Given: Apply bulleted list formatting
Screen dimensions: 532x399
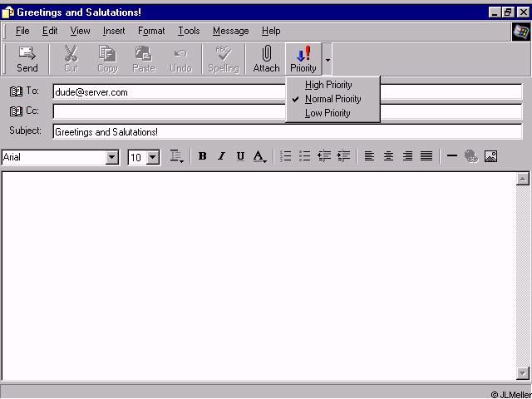Looking at the screenshot, I should point(305,156).
